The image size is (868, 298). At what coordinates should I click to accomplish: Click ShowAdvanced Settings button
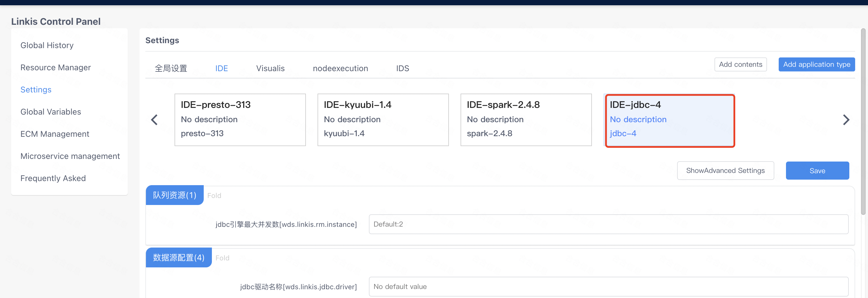725,171
